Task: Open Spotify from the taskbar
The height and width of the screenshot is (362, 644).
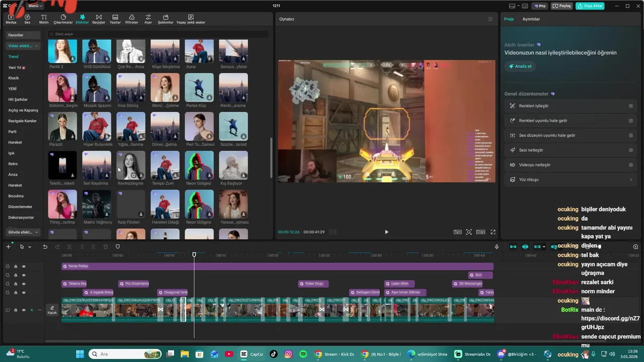Action: 303,354
